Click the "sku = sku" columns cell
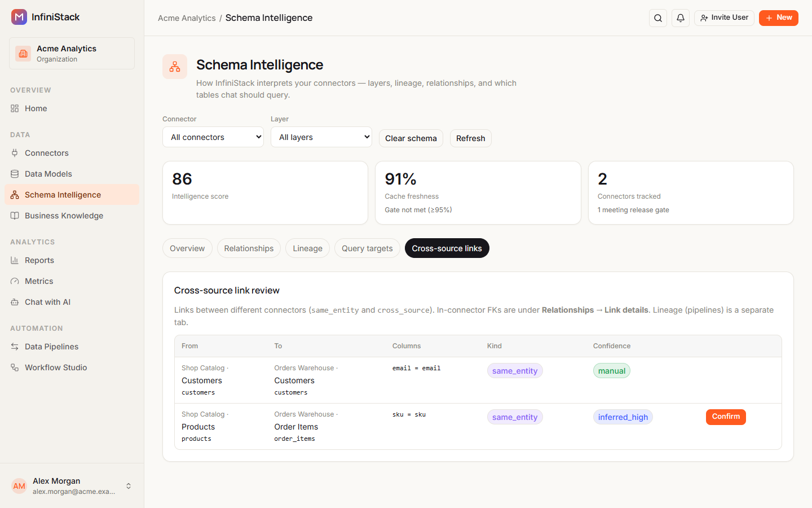Image resolution: width=812 pixels, height=508 pixels. pyautogui.click(x=409, y=414)
